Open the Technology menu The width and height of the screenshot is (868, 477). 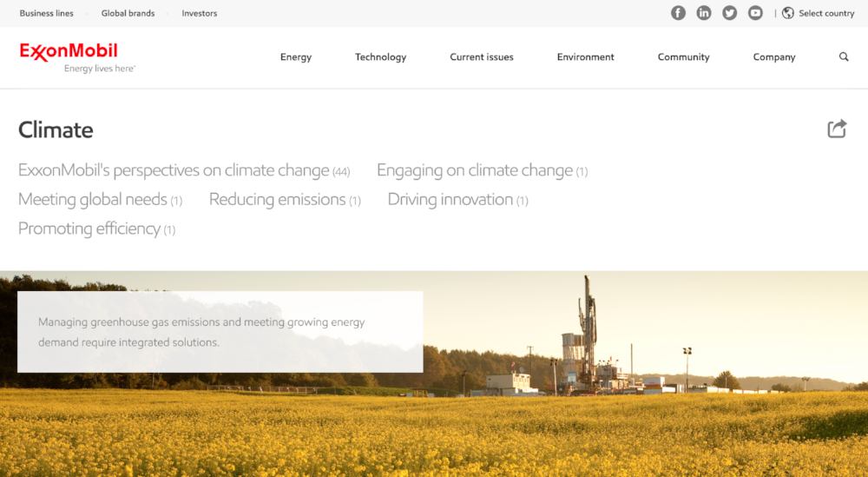pyautogui.click(x=380, y=57)
